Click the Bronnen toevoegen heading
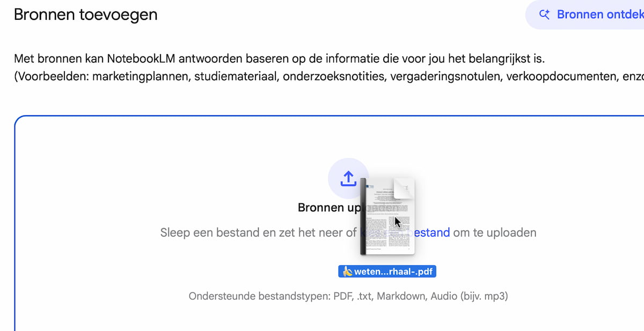 click(86, 14)
